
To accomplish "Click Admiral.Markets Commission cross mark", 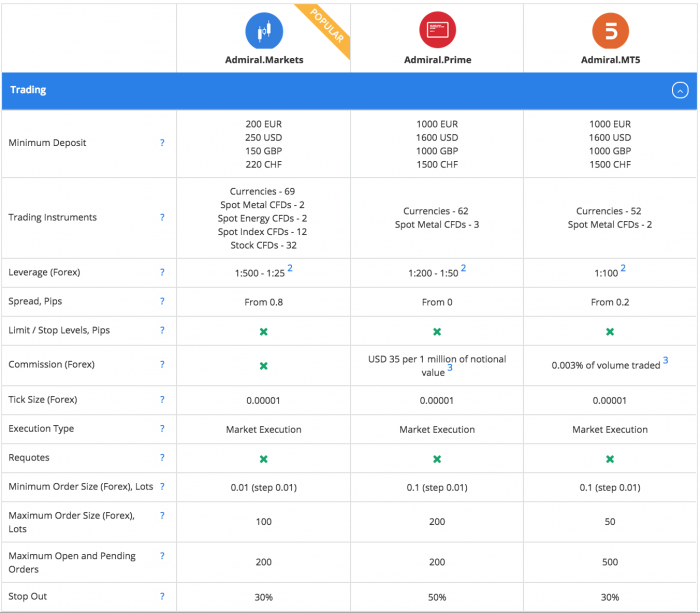I will point(263,366).
